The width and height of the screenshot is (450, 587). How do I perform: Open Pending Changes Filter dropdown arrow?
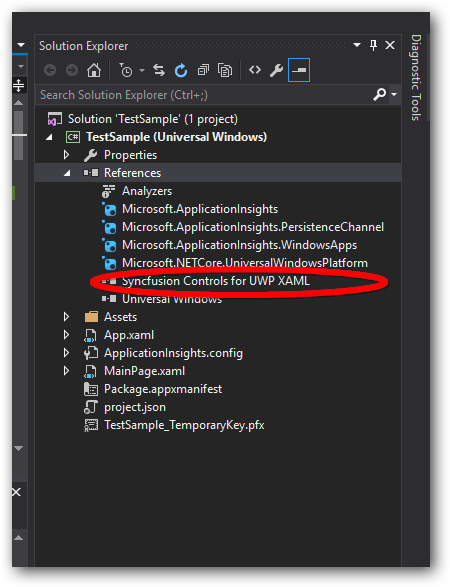[142, 70]
